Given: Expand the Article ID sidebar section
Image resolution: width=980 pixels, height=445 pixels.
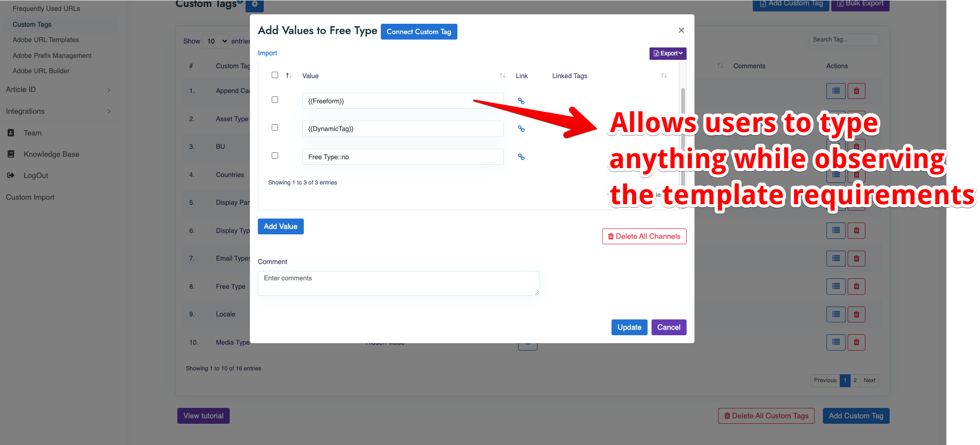Looking at the screenshot, I should (x=58, y=89).
